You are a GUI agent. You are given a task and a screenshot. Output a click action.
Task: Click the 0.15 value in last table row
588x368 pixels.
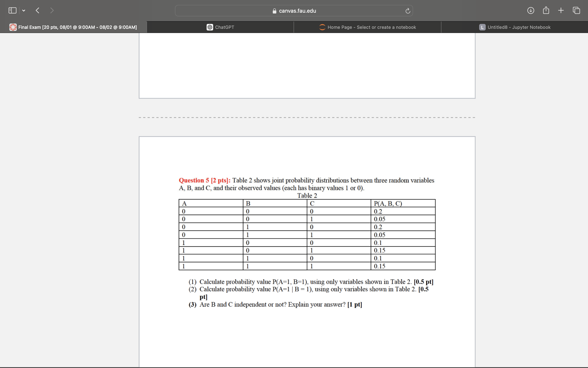[380, 266]
